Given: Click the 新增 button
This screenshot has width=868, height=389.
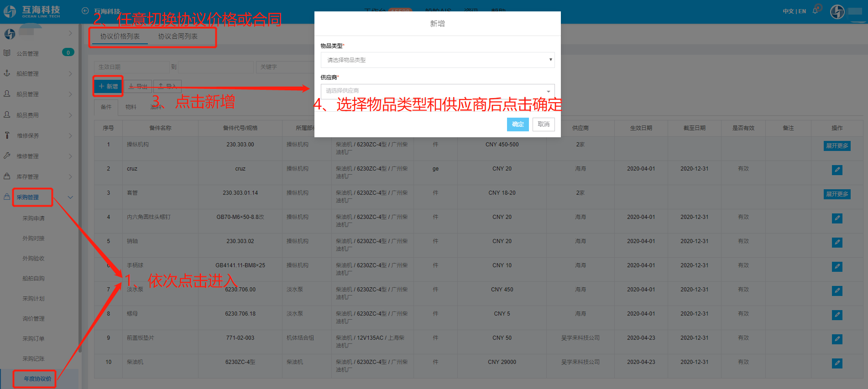Looking at the screenshot, I should pos(108,86).
